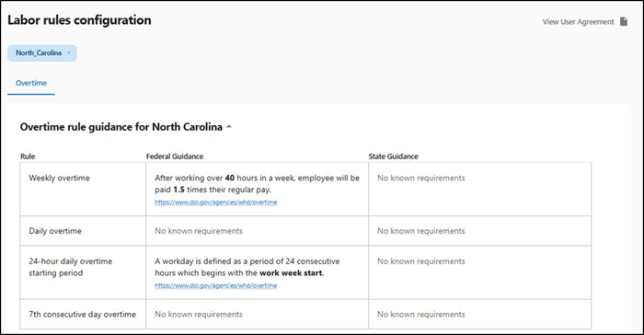
Task: Click the Rule column header
Action: (x=28, y=156)
